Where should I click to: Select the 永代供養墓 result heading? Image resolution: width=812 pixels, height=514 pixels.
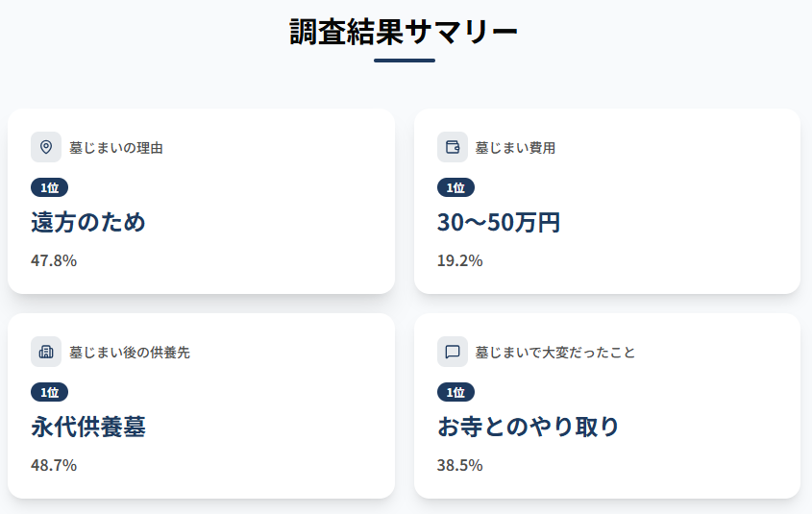pos(88,428)
